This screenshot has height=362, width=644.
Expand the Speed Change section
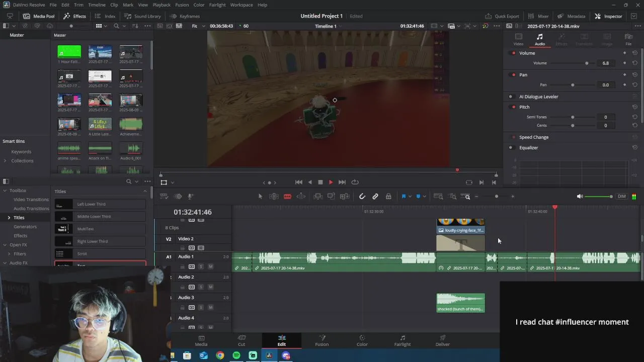coord(534,137)
